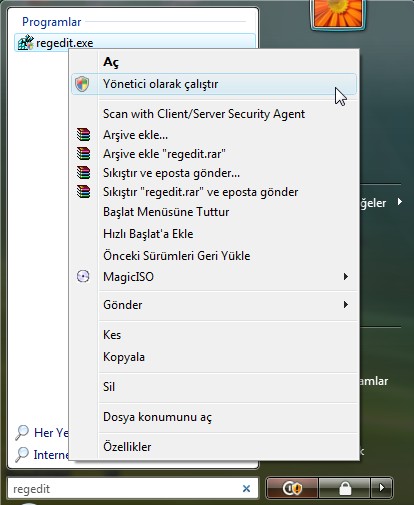Viewport: 414px width, 505px height.
Task: Select Başlat Menüsüne Tuttur
Action: tap(214, 212)
